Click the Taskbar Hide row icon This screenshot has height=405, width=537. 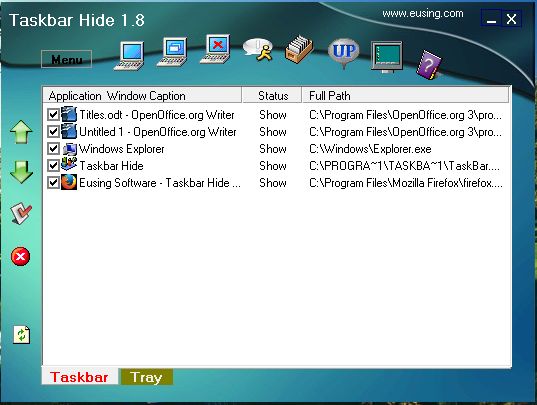69,165
